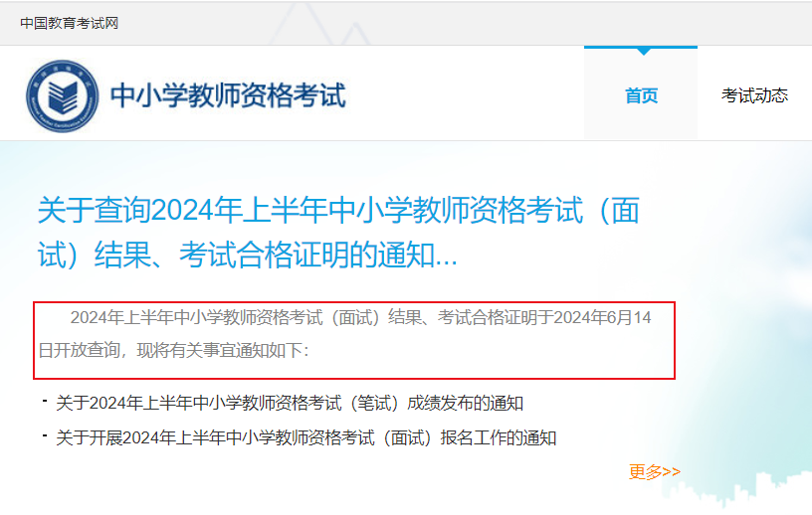Click the circular teacher exam logo emblem
Viewport: 812px width, 515px height.
[x=63, y=96]
